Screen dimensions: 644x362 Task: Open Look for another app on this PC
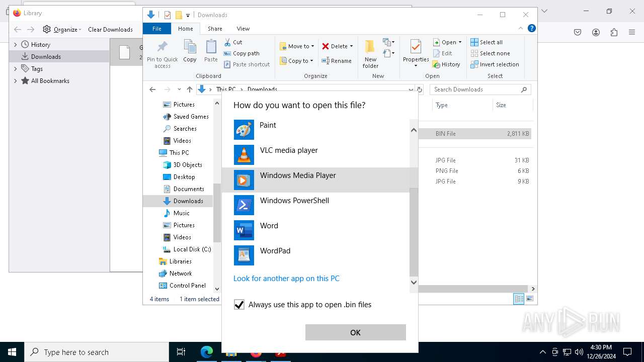coord(286,279)
